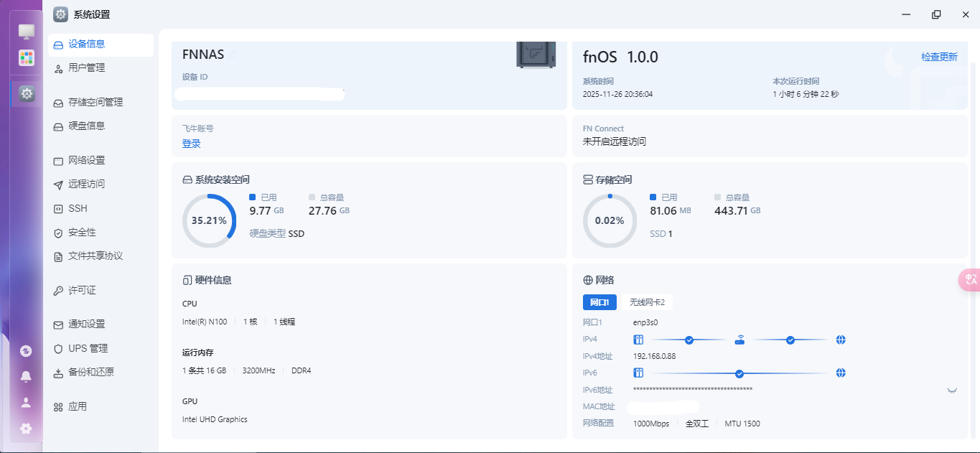
Task: Click the 硬件信息 section heading
Action: [x=207, y=280]
